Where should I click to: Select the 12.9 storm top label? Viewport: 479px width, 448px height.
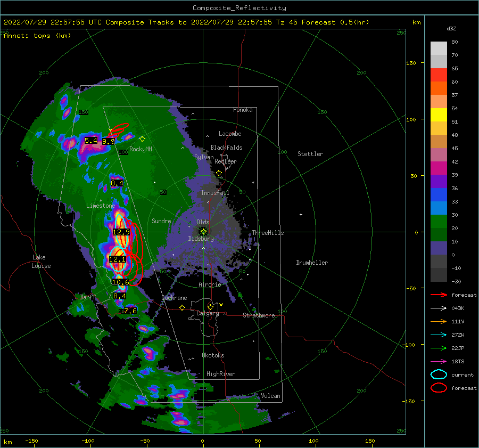pos(121,232)
